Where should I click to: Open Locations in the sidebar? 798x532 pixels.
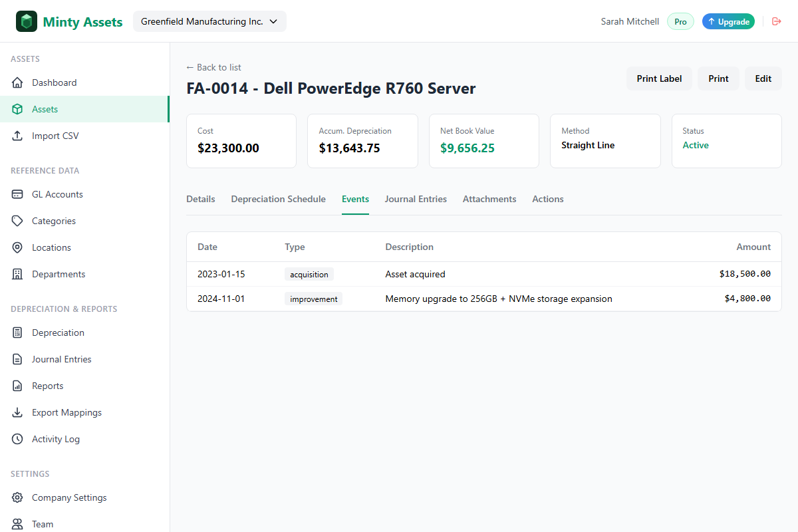point(84,247)
